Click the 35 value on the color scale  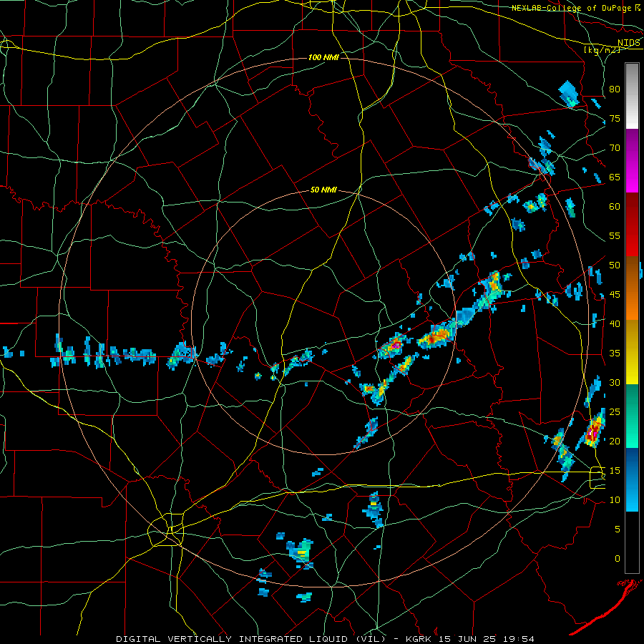615,353
